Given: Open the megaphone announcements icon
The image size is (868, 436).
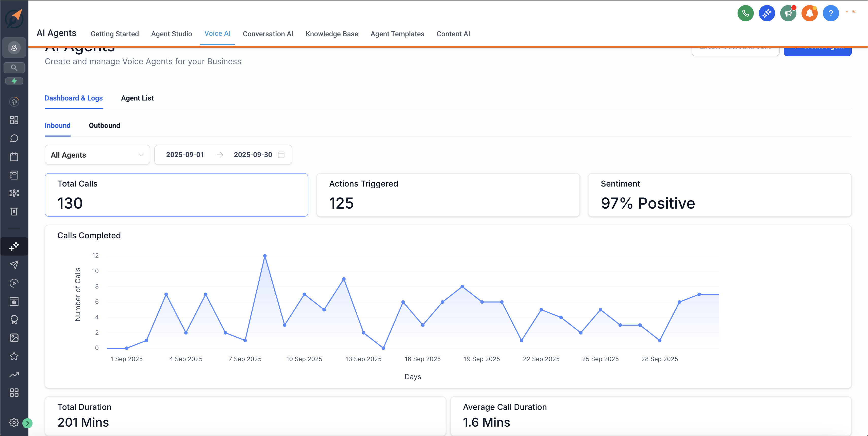Looking at the screenshot, I should tap(788, 13).
